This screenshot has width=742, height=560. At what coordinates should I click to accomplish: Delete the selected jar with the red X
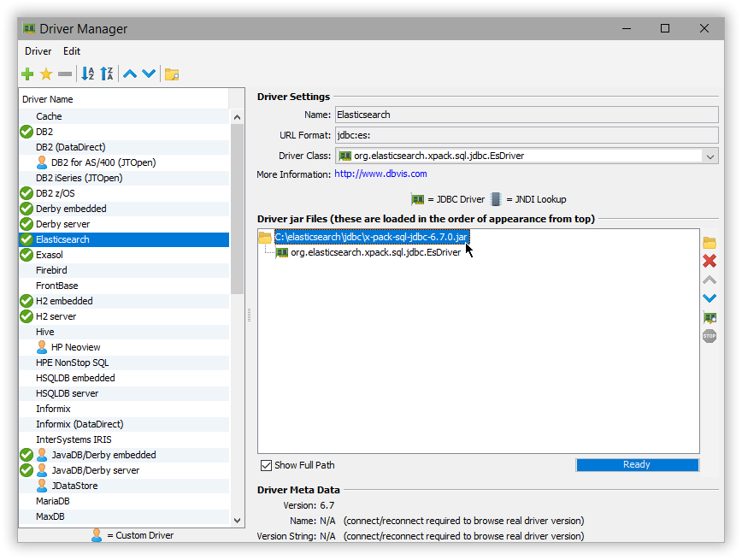pyautogui.click(x=710, y=261)
